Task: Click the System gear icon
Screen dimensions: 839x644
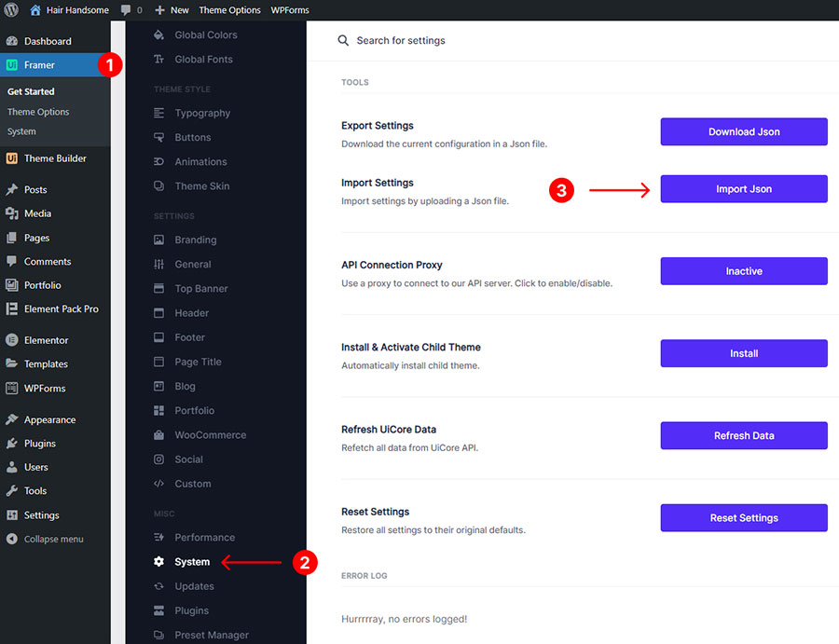Action: [158, 562]
